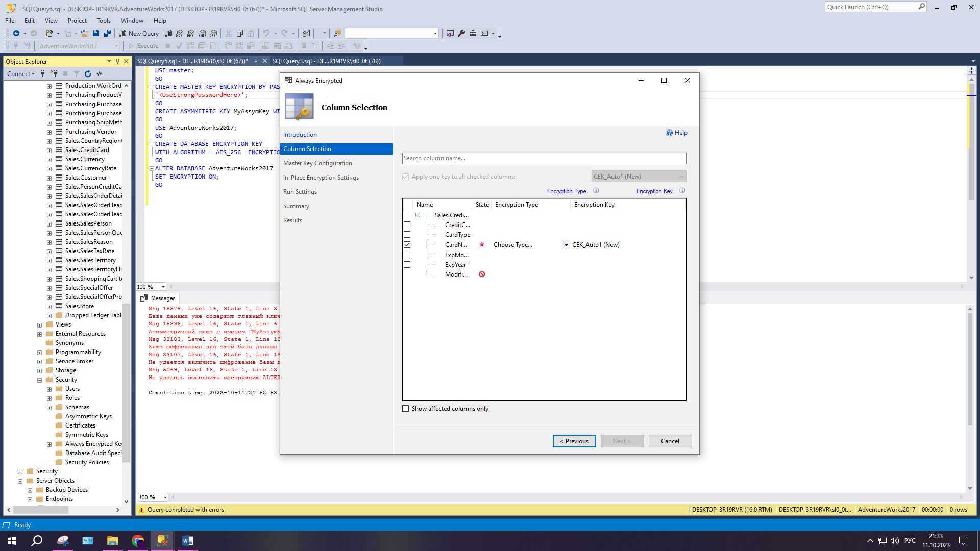980x551 pixels.
Task: Open a Database Engine Query icon
Action: point(168,33)
